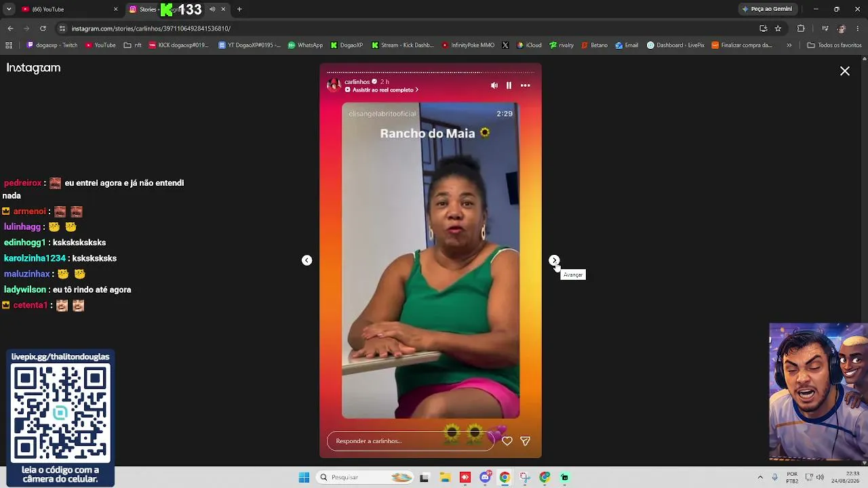Click the story progress bar at the top

tap(431, 72)
